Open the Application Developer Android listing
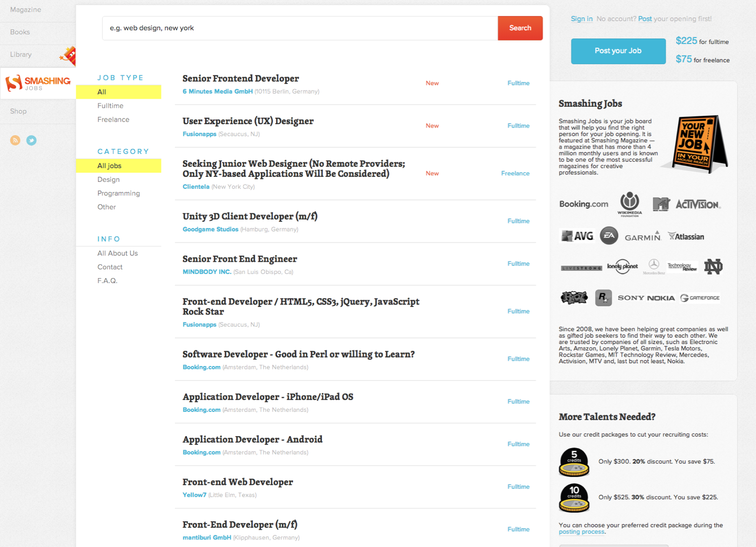756x547 pixels. tap(253, 439)
